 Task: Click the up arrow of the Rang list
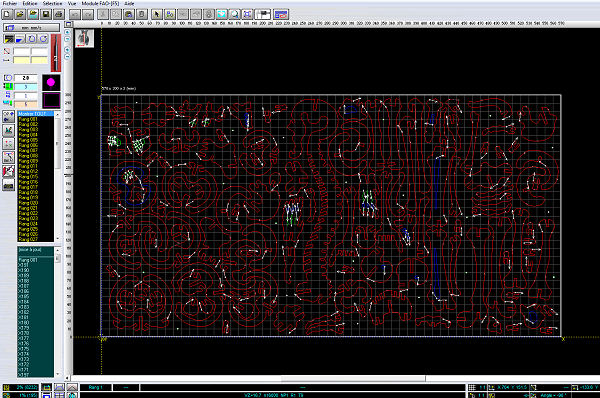(58, 114)
